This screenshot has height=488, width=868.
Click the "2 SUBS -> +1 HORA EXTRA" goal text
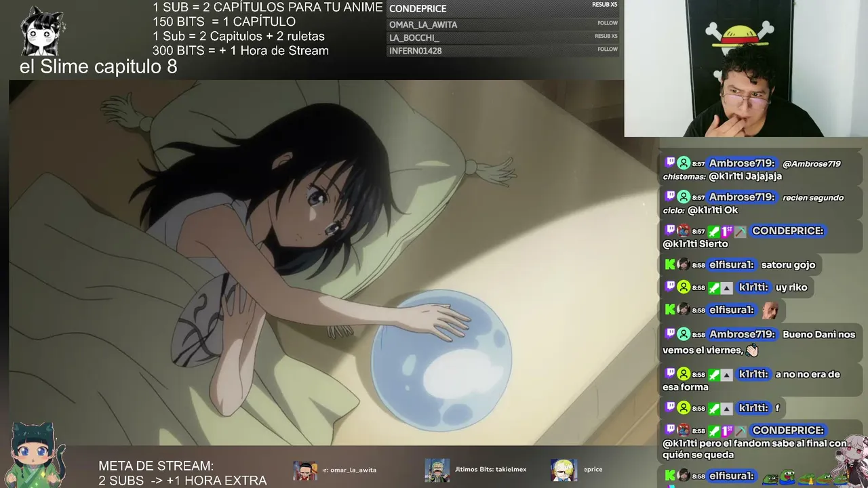coord(182,481)
